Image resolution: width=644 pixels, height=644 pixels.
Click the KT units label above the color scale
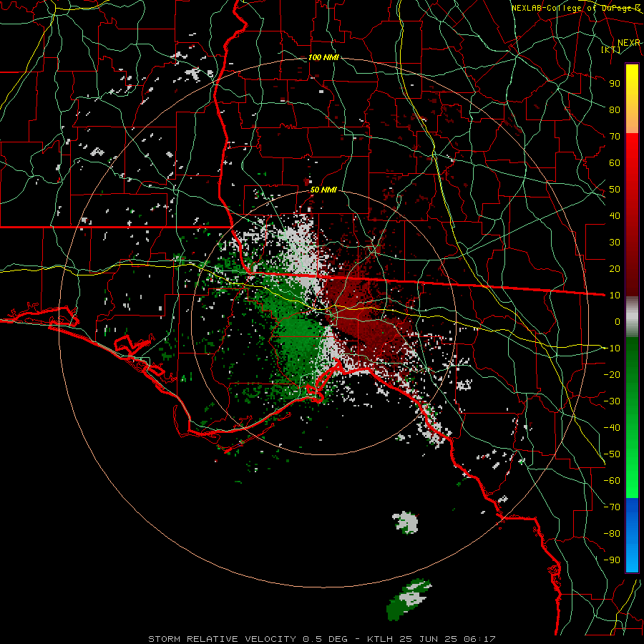[611, 49]
